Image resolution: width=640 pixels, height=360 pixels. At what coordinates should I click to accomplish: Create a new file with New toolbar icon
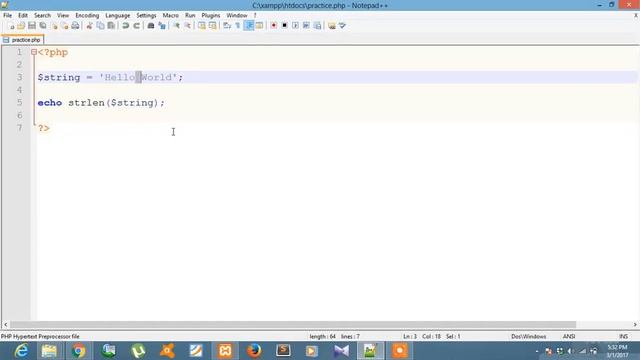pyautogui.click(x=11, y=26)
